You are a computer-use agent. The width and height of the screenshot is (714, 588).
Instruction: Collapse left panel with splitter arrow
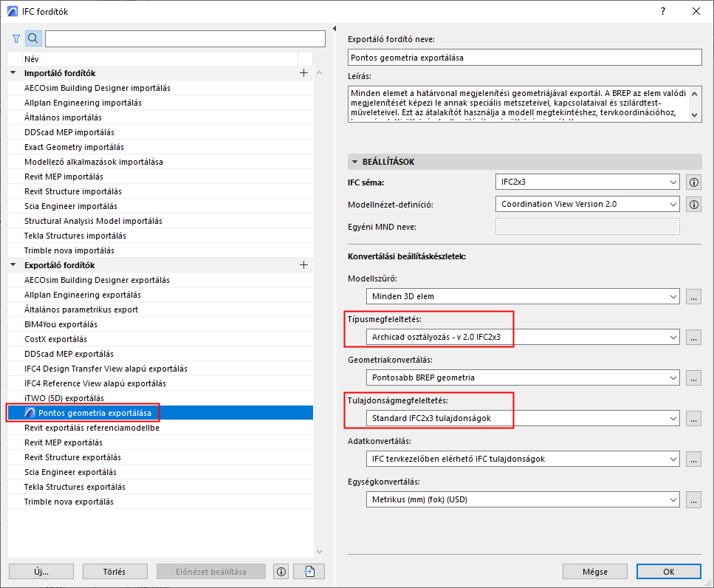[x=334, y=28]
